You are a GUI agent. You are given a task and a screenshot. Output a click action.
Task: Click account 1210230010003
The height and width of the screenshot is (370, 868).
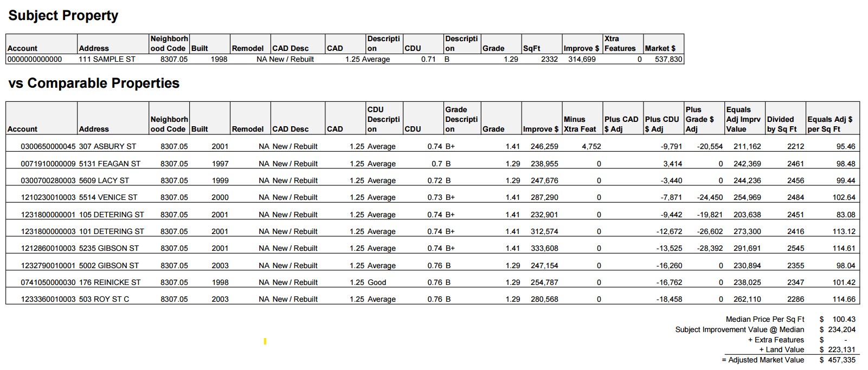(x=48, y=197)
